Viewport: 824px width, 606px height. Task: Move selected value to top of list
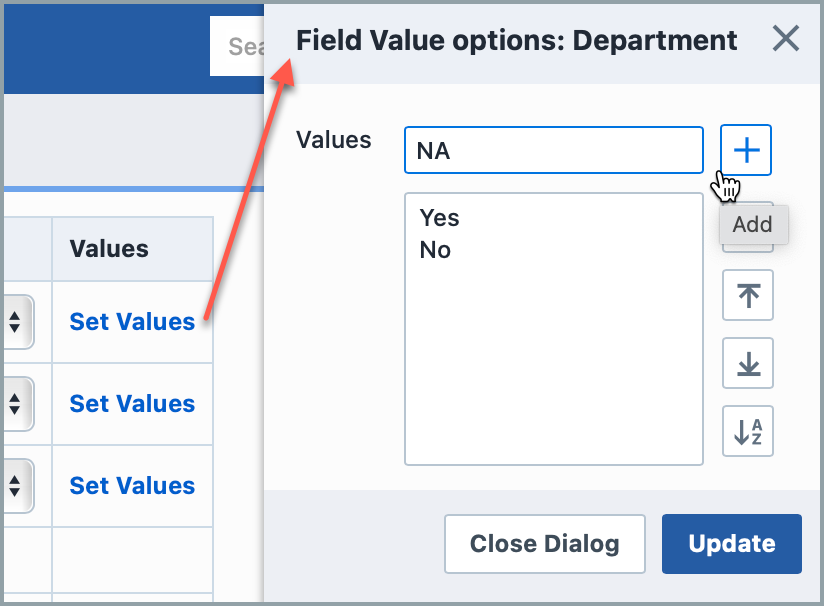(747, 295)
